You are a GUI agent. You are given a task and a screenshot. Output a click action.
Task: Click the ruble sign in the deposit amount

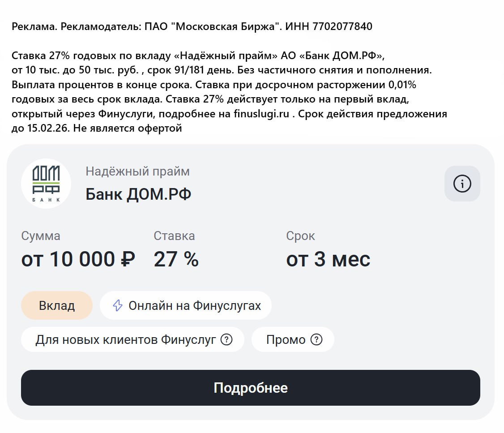point(128,259)
